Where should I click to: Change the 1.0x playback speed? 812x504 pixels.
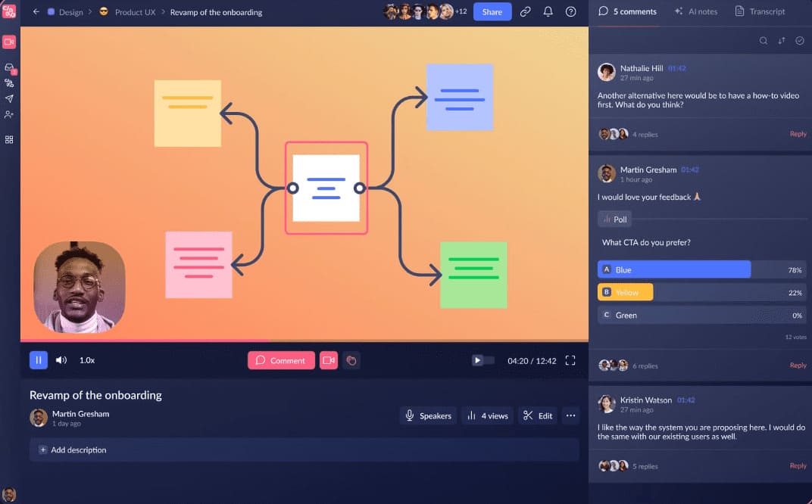(x=87, y=360)
